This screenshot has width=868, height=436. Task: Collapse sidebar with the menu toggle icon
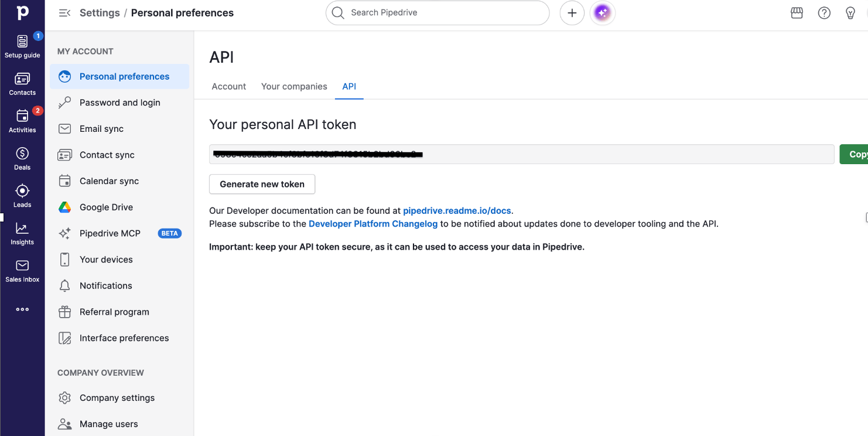coord(64,13)
